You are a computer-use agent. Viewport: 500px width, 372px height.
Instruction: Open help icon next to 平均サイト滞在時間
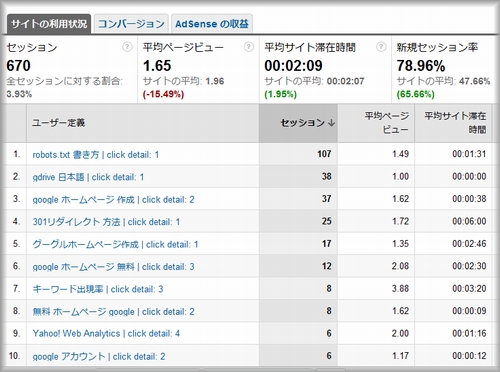click(x=381, y=47)
